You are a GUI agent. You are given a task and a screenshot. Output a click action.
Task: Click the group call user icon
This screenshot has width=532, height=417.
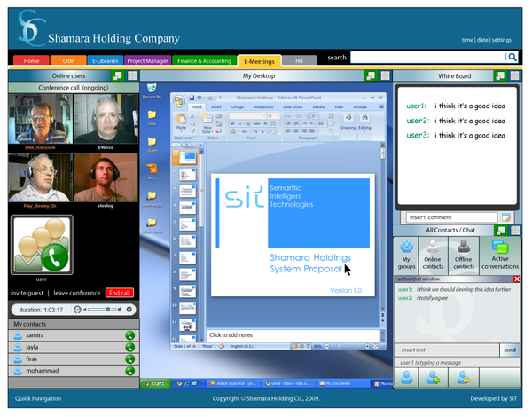[42, 245]
